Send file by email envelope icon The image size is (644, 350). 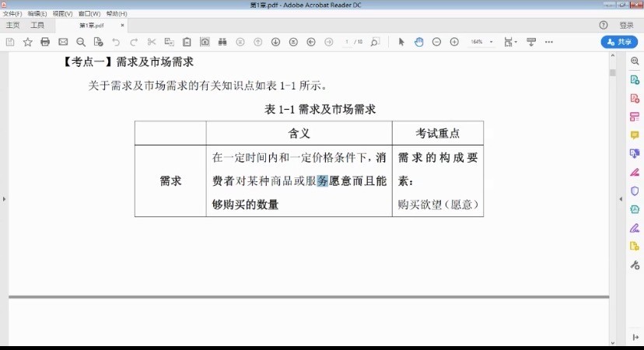click(x=63, y=42)
